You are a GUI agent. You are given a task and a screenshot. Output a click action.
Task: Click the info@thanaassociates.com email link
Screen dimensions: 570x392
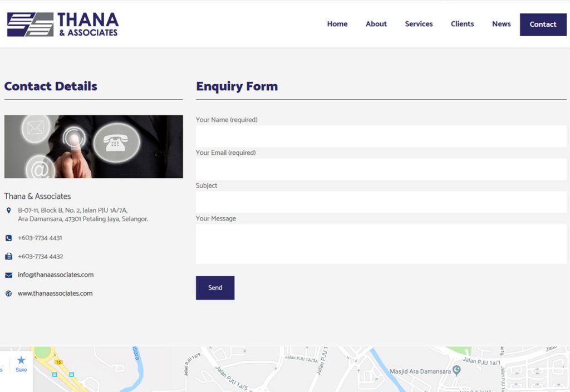tap(56, 275)
